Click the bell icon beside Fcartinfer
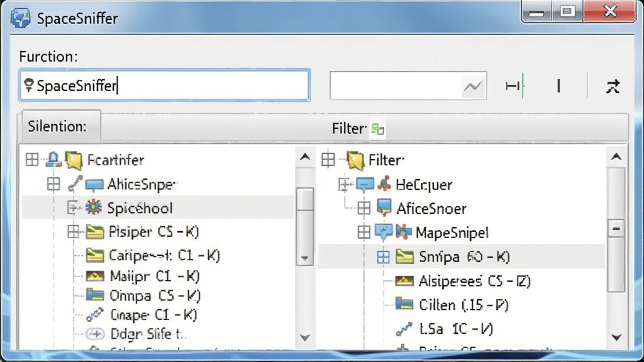644x362 pixels. tap(53, 159)
